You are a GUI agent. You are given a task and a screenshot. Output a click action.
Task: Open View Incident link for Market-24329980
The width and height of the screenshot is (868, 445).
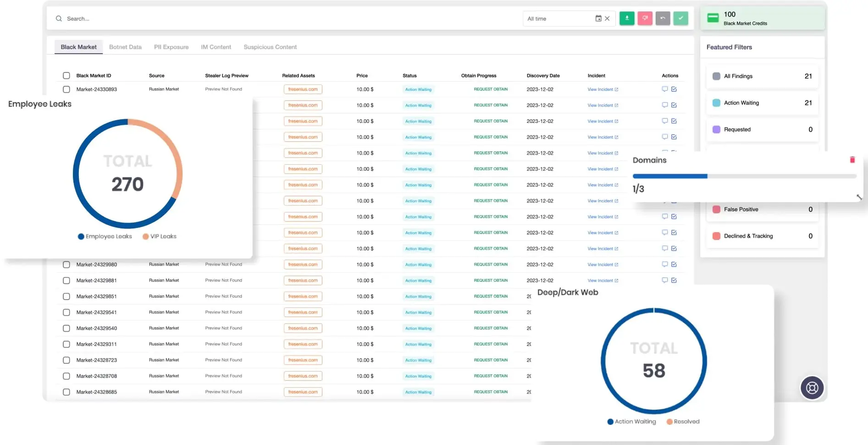(x=603, y=265)
